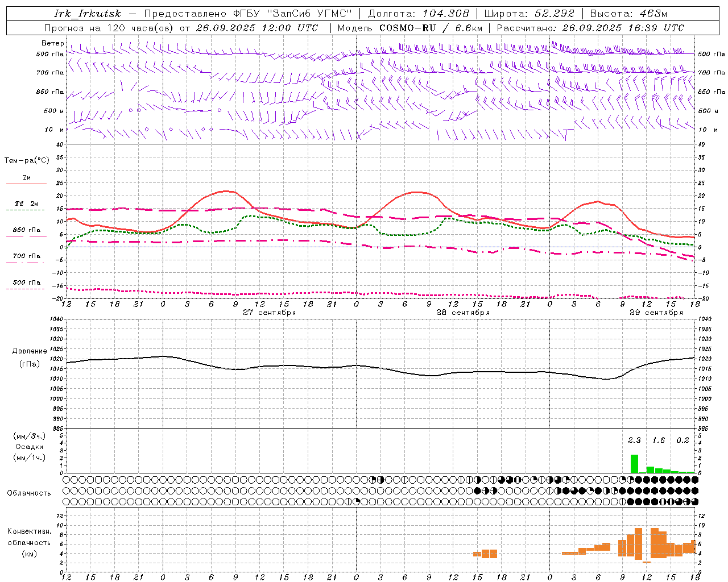The width and height of the screenshot is (728, 582).
Task: Click the 'Td 2м' dew point legend entry
Action: pyautogui.click(x=27, y=203)
